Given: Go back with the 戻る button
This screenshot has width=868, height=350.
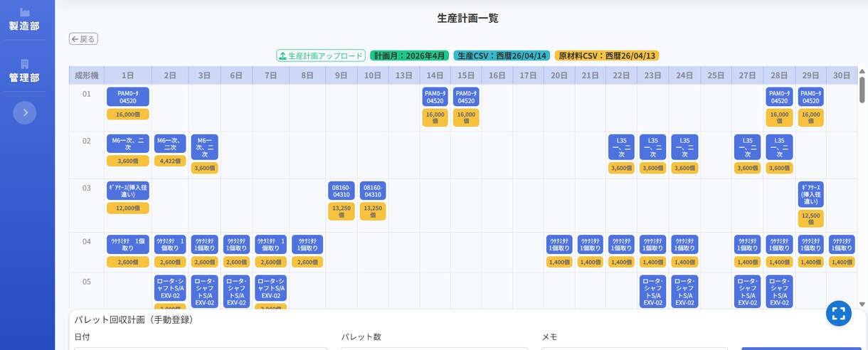Looking at the screenshot, I should 83,39.
